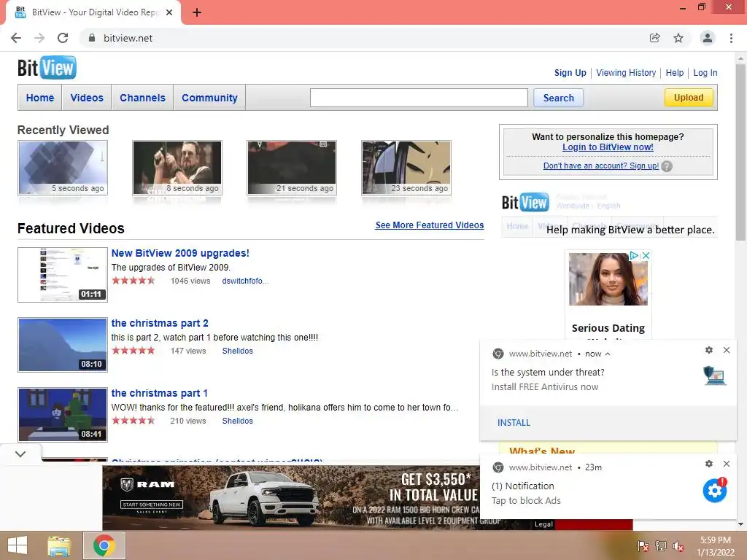Click the padlock site info icon
747x560 pixels.
click(x=92, y=38)
